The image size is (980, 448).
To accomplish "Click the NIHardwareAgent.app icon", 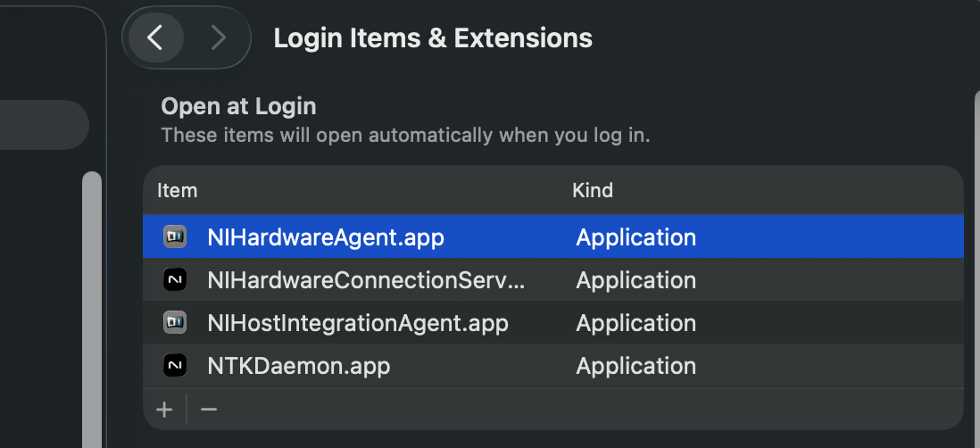I will pos(175,236).
